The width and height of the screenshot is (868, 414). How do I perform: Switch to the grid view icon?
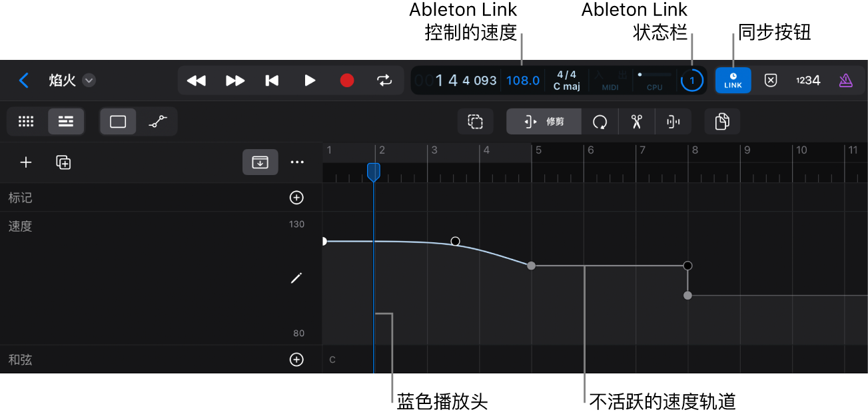(x=25, y=121)
